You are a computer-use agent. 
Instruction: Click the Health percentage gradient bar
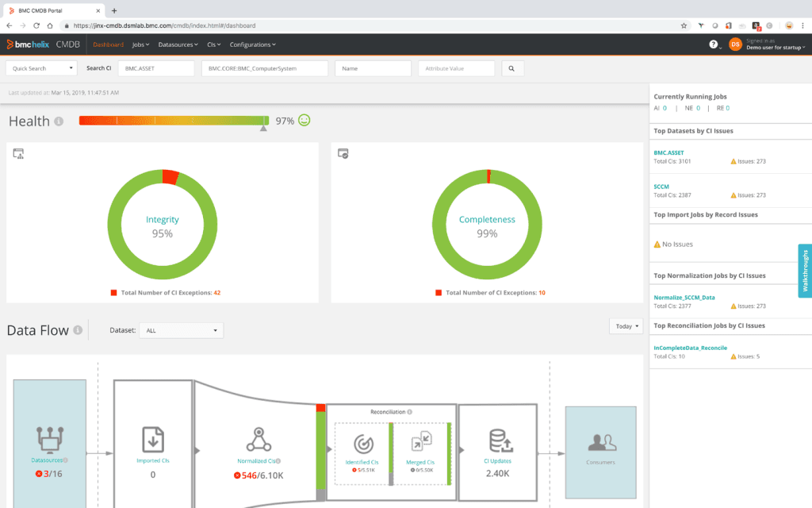174,121
